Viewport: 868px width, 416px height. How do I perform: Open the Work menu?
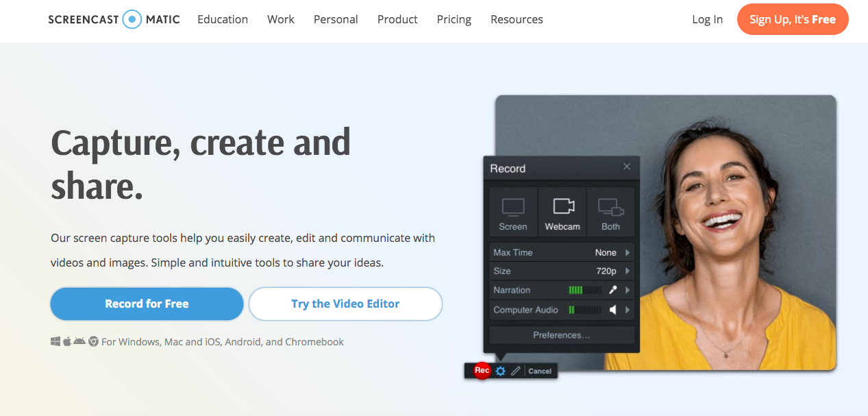point(281,19)
